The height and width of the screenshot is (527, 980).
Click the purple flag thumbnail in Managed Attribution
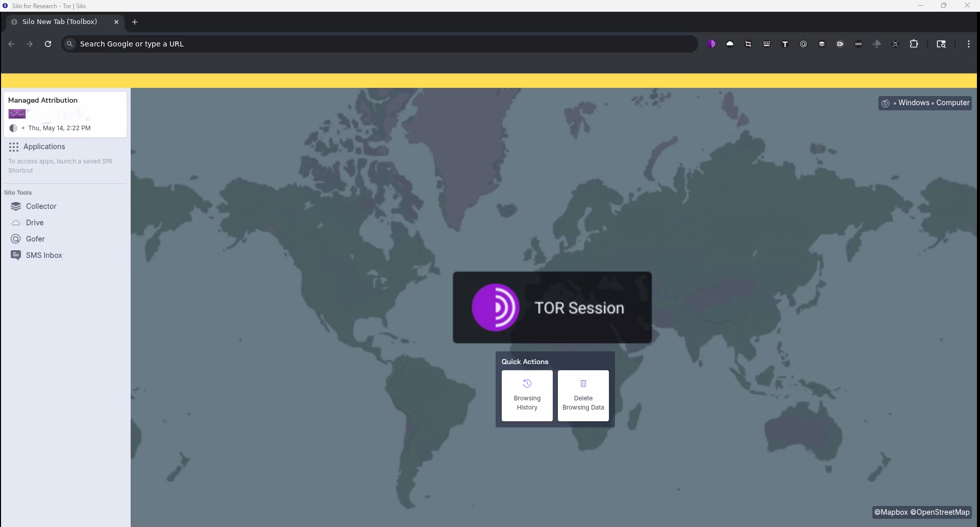17,114
